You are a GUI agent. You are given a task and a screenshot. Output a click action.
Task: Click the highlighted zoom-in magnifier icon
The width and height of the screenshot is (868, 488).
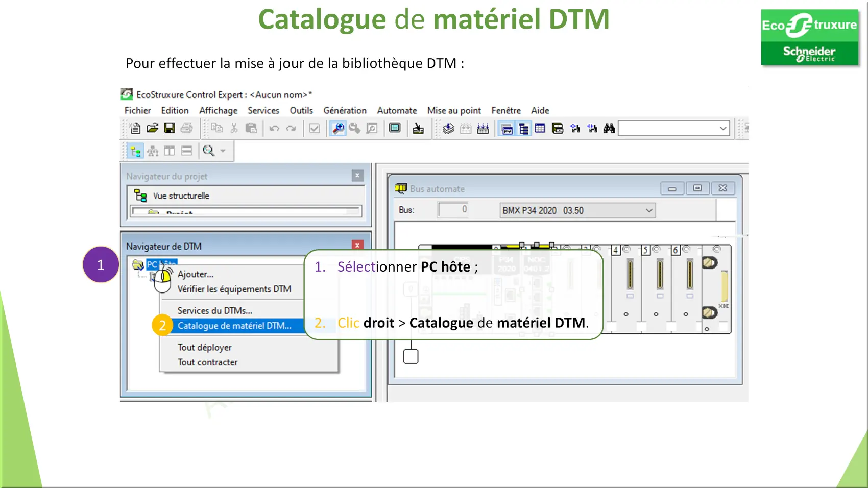click(338, 128)
